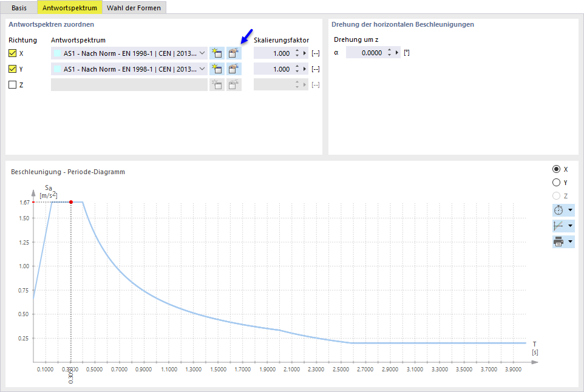
Task: Uncheck the X direction checkbox
Action: click(12, 53)
